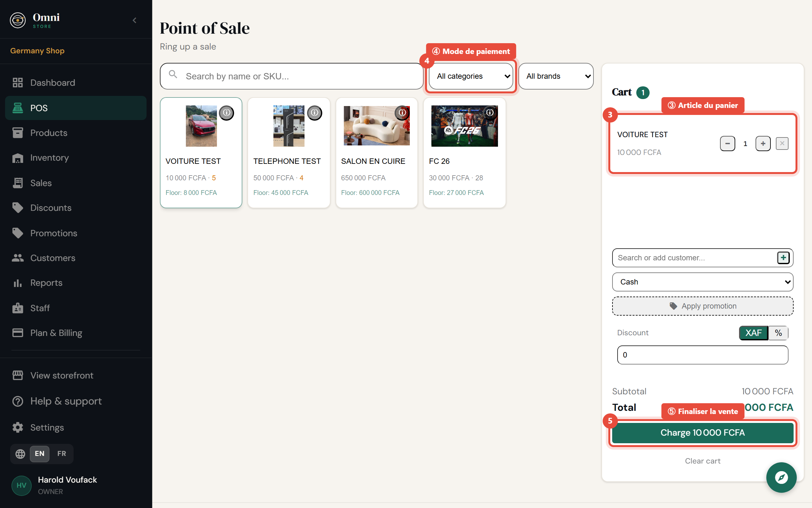This screenshot has height=508, width=812.
Task: Click the cart item count badge
Action: point(643,92)
